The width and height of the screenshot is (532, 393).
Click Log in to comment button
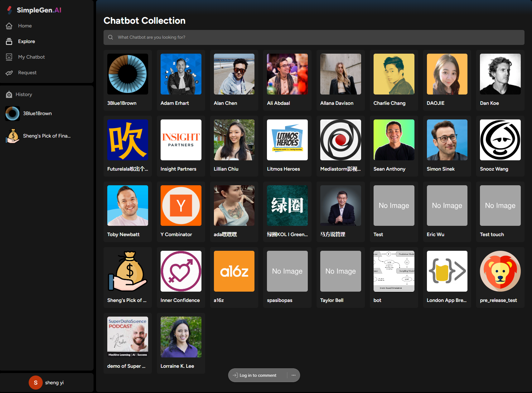point(258,375)
